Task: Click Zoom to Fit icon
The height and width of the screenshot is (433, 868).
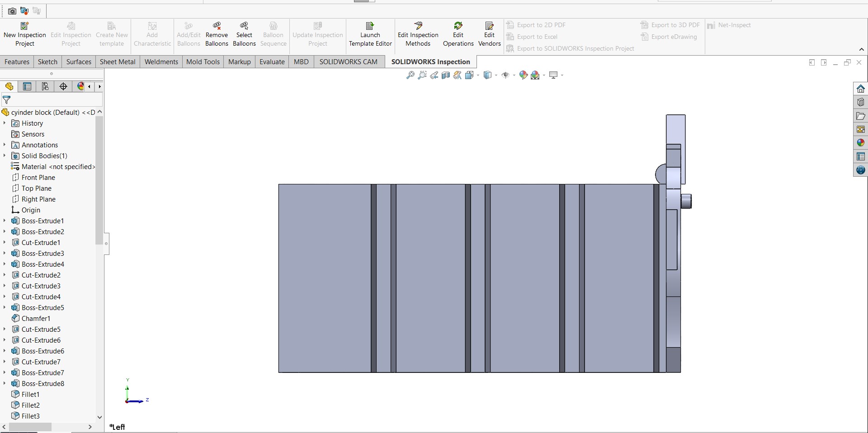Action: pos(410,75)
